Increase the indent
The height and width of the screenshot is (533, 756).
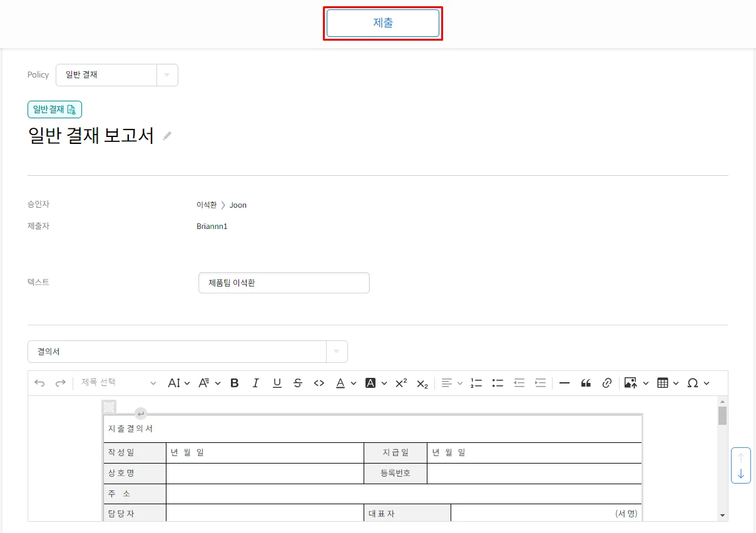(540, 383)
